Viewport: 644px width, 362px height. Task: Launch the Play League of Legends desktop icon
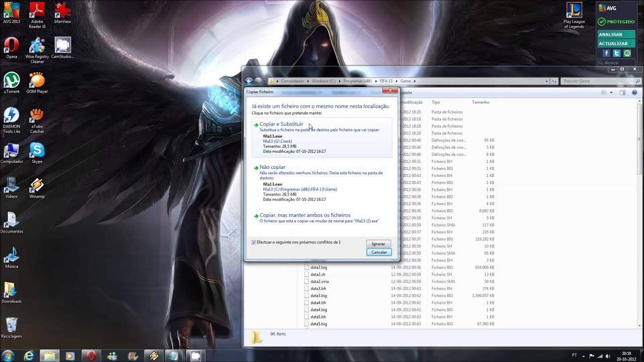(x=574, y=16)
